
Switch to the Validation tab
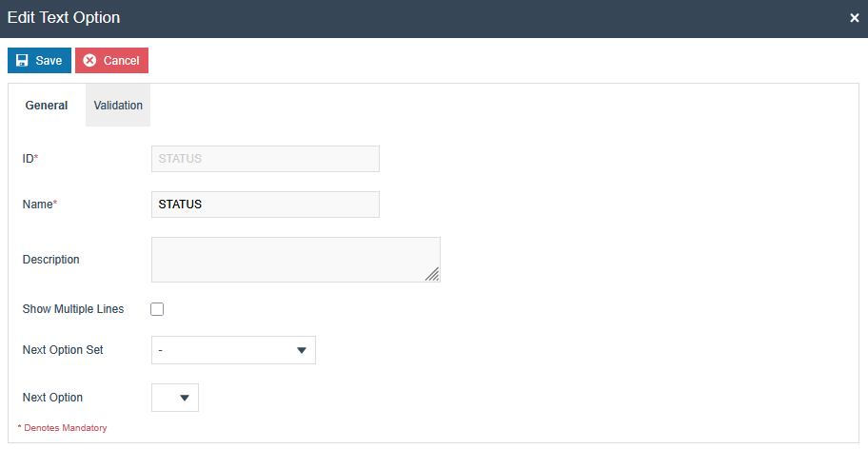pyautogui.click(x=118, y=106)
